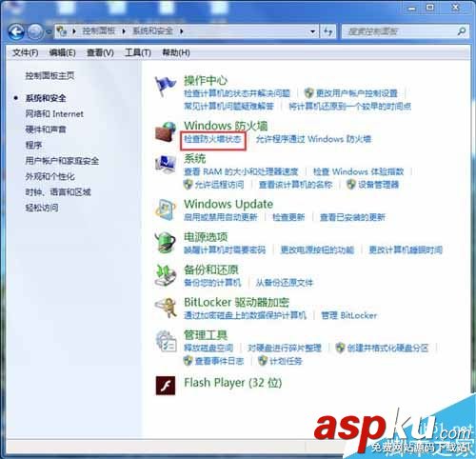Open Flash Player (32 位) link
The height and width of the screenshot is (459, 476).
[x=233, y=383]
